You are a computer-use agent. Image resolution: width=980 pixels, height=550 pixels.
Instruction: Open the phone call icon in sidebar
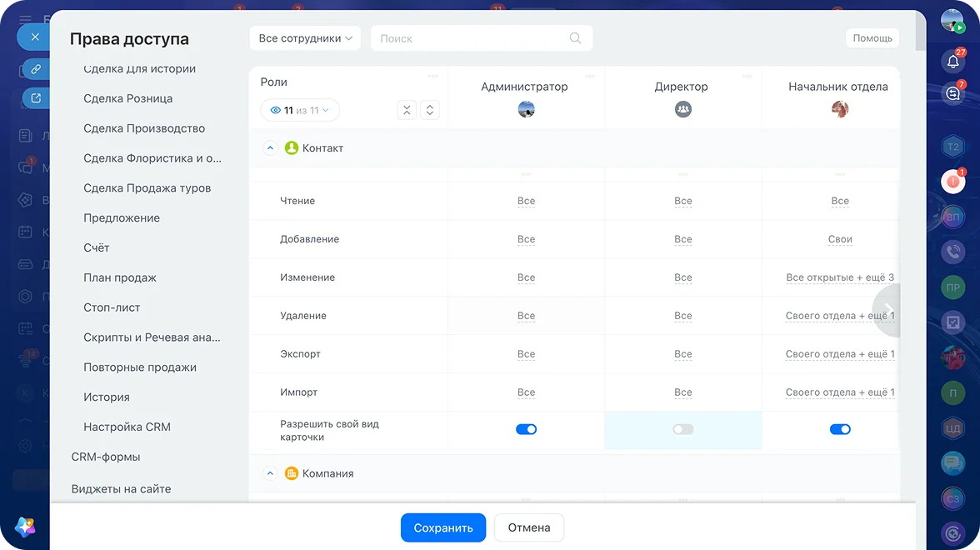coord(953,252)
